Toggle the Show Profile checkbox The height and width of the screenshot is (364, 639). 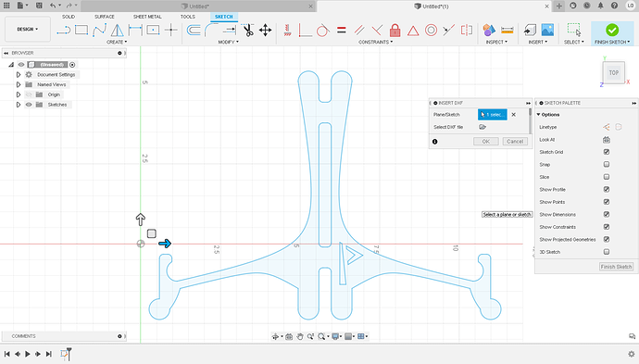(607, 190)
